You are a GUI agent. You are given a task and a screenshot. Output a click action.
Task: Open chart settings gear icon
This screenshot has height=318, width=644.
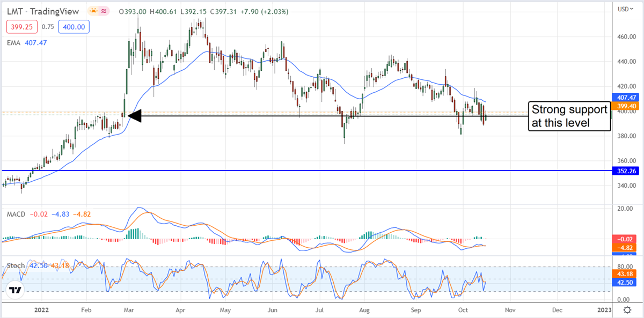tap(627, 309)
